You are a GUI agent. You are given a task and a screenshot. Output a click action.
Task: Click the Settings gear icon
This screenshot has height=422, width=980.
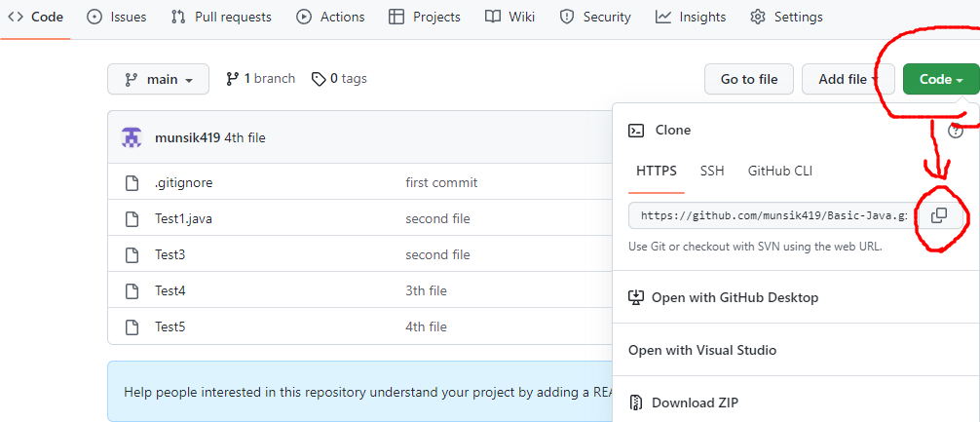[758, 17]
